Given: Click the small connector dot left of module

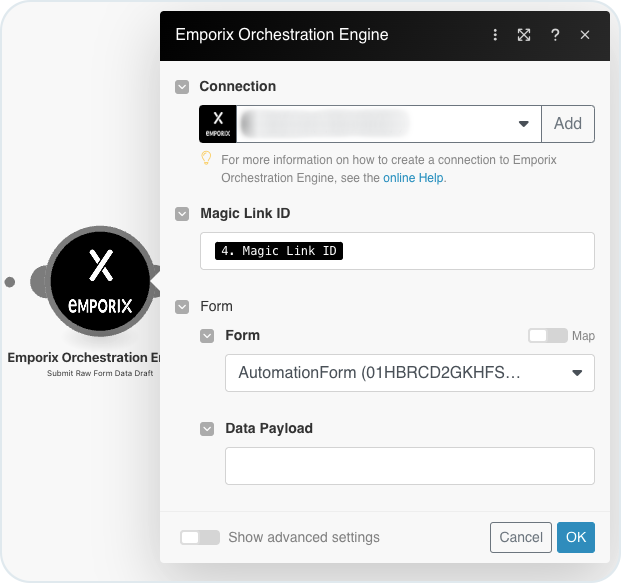Looking at the screenshot, I should tap(10, 282).
